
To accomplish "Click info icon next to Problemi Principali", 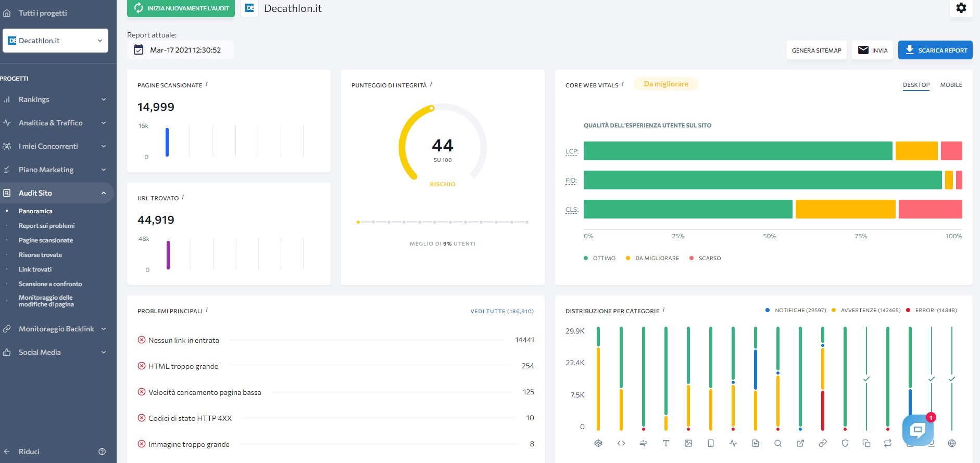I will point(207,310).
